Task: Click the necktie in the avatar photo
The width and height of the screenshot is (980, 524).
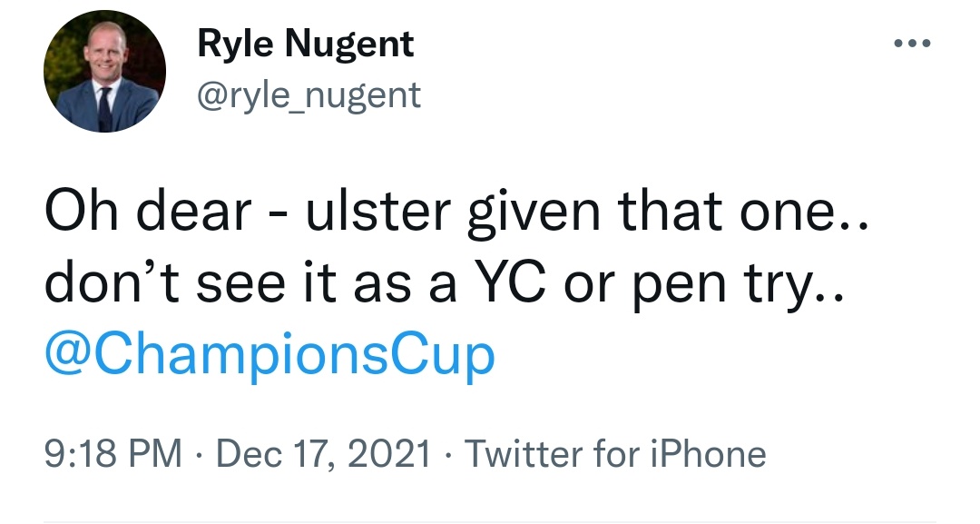Action: [104, 108]
